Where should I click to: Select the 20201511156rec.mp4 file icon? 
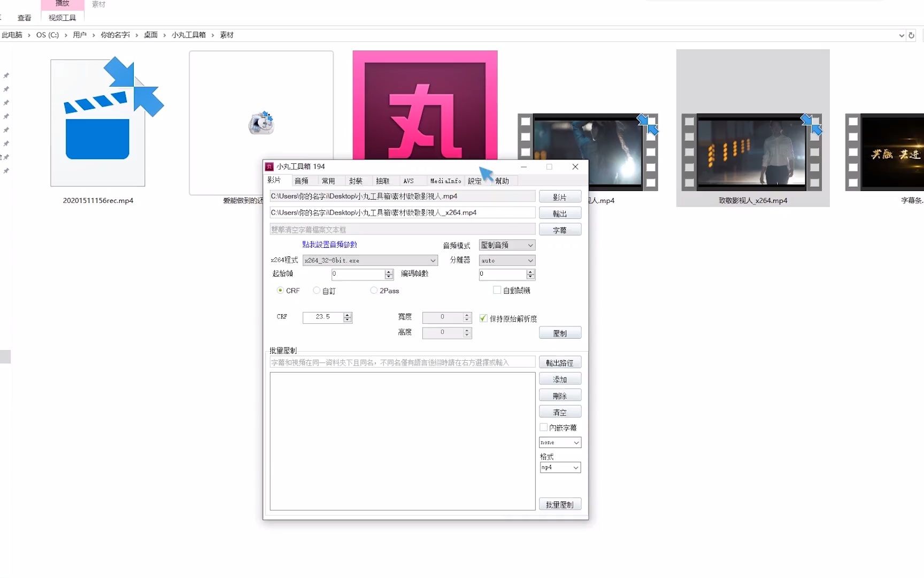coord(106,122)
